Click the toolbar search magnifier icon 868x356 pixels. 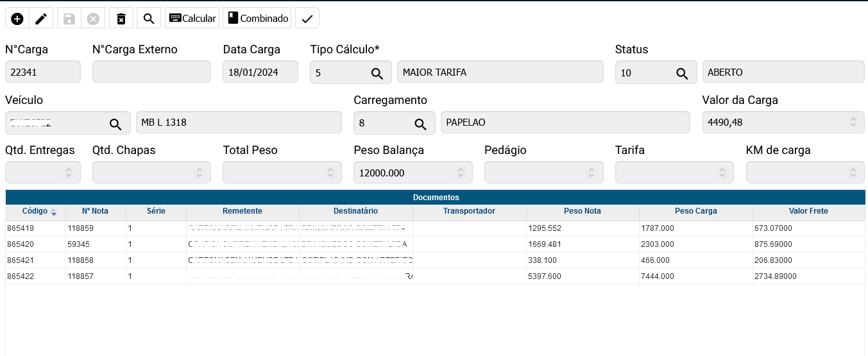[149, 19]
